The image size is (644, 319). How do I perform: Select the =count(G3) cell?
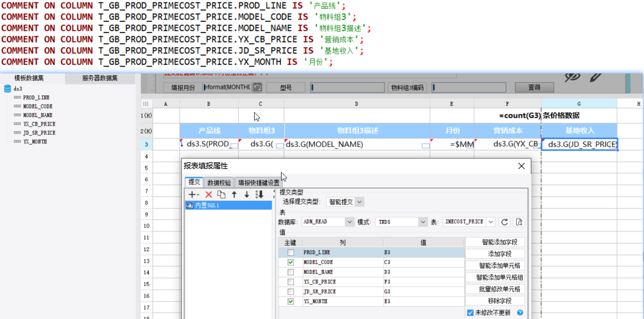coord(507,116)
